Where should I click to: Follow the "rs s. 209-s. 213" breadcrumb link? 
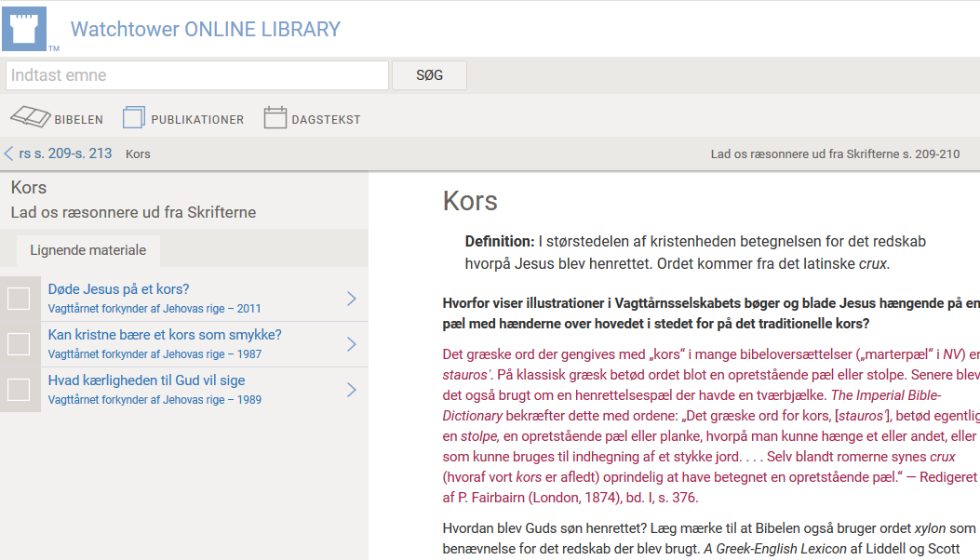click(66, 153)
